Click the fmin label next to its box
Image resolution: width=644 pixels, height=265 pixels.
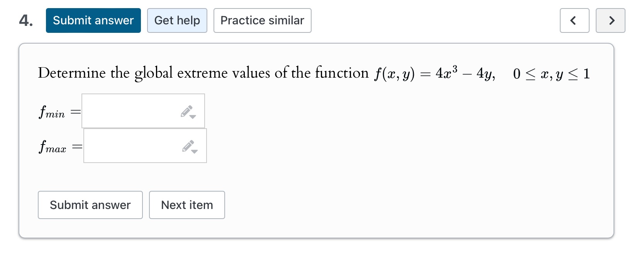coord(53,112)
